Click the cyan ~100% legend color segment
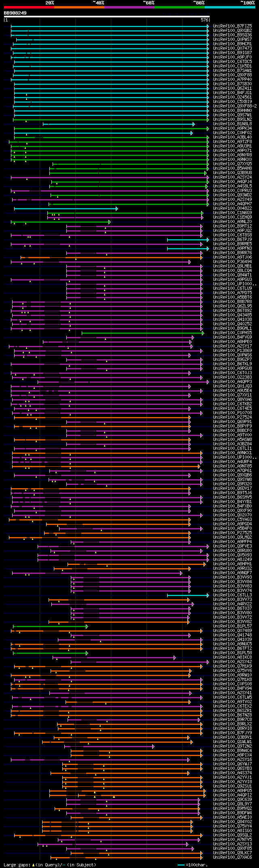 (229, 7)
